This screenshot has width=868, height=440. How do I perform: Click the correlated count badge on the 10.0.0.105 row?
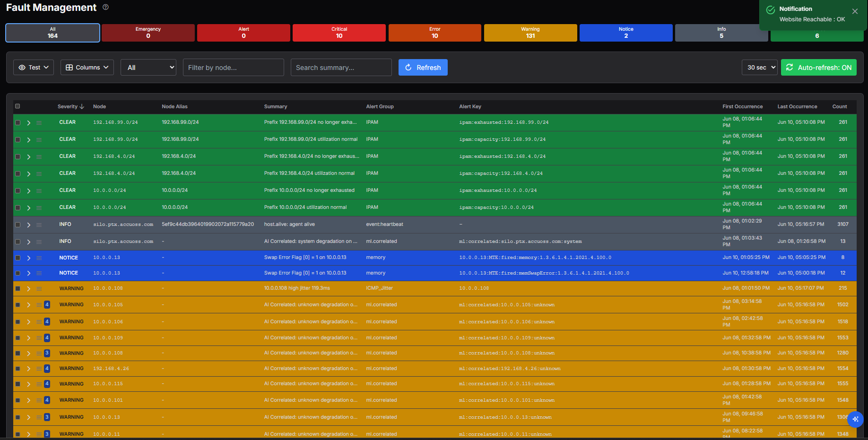[x=47, y=305]
